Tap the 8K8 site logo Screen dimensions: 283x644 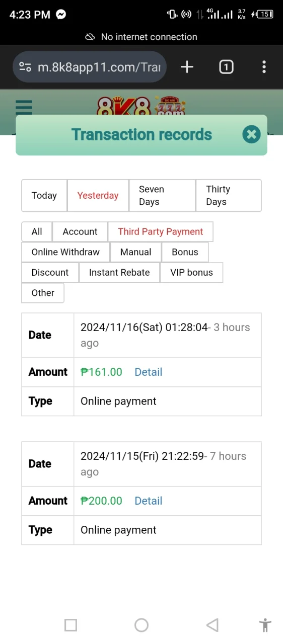click(141, 106)
